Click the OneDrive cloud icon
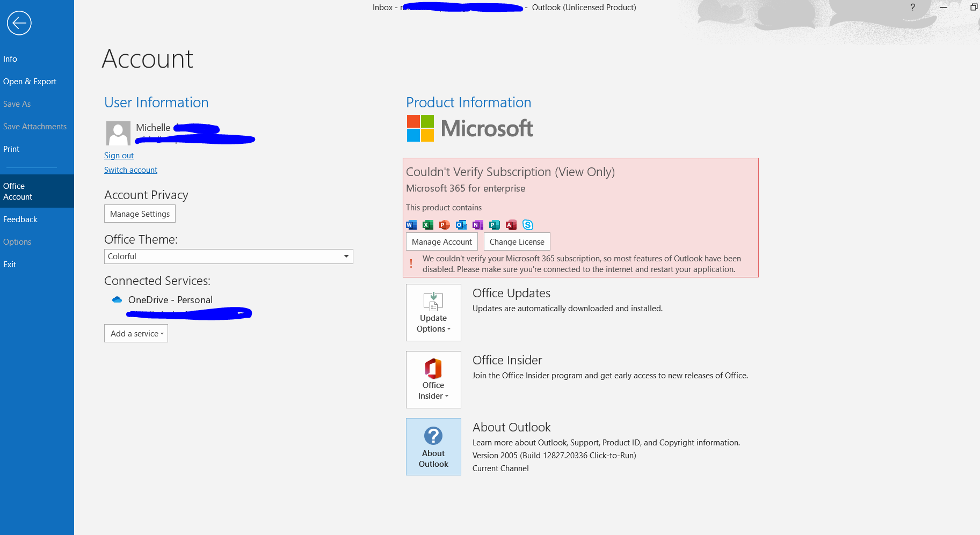 pos(117,299)
